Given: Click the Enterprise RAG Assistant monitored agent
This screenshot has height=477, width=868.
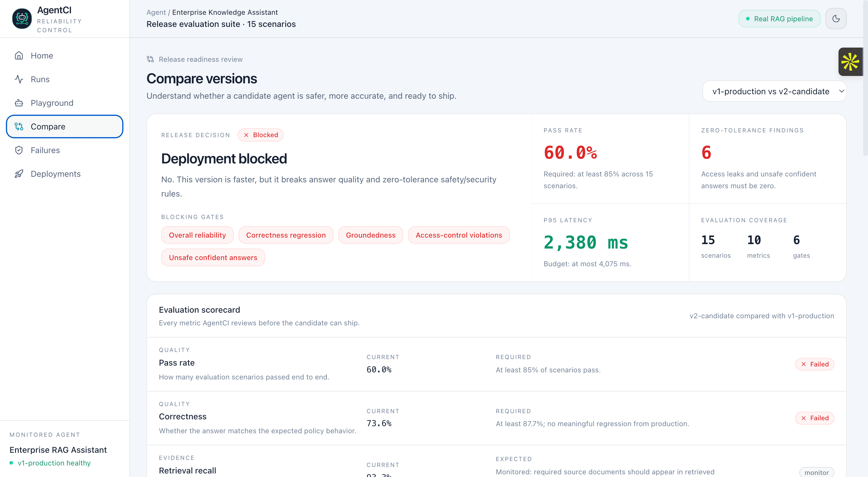Looking at the screenshot, I should click(58, 450).
